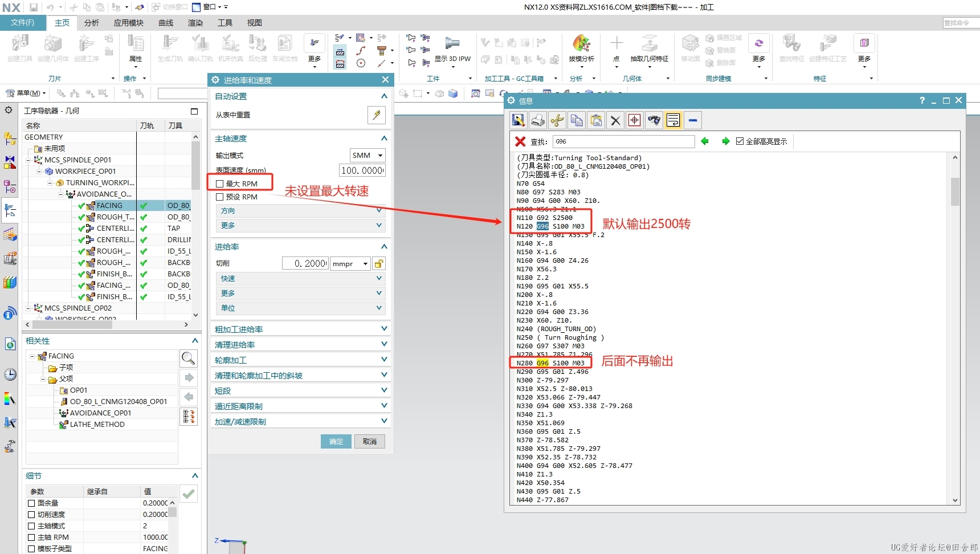This screenshot has width=980, height=554.
Task: Open the SMM output mode dropdown
Action: tap(367, 155)
